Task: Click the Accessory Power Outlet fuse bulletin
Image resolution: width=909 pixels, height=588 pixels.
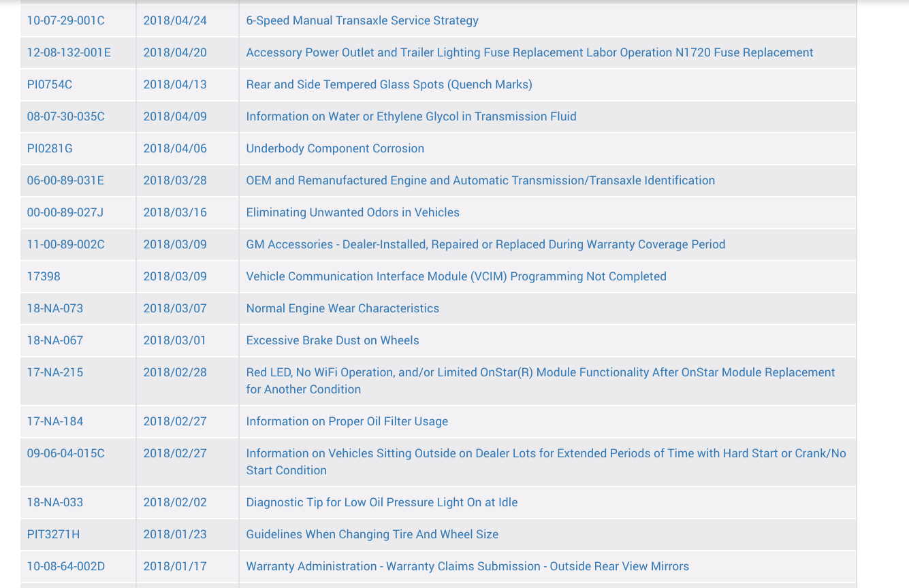Action: (529, 52)
